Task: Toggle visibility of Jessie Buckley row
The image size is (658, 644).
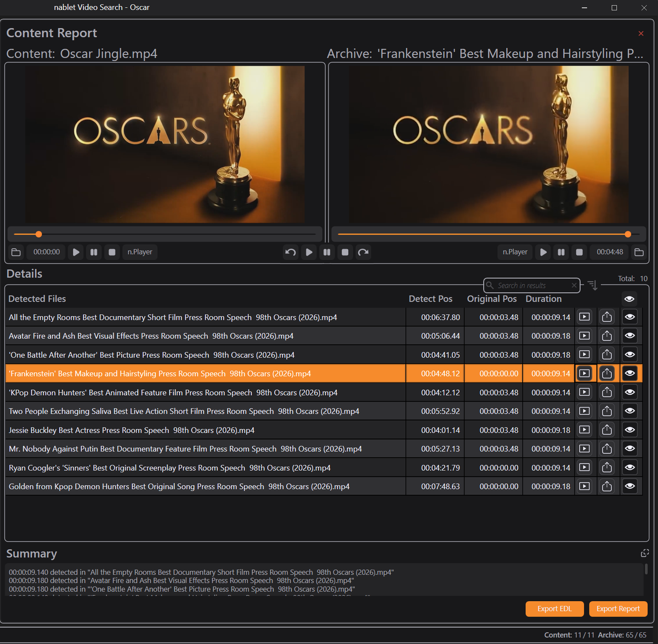Action: pos(630,430)
